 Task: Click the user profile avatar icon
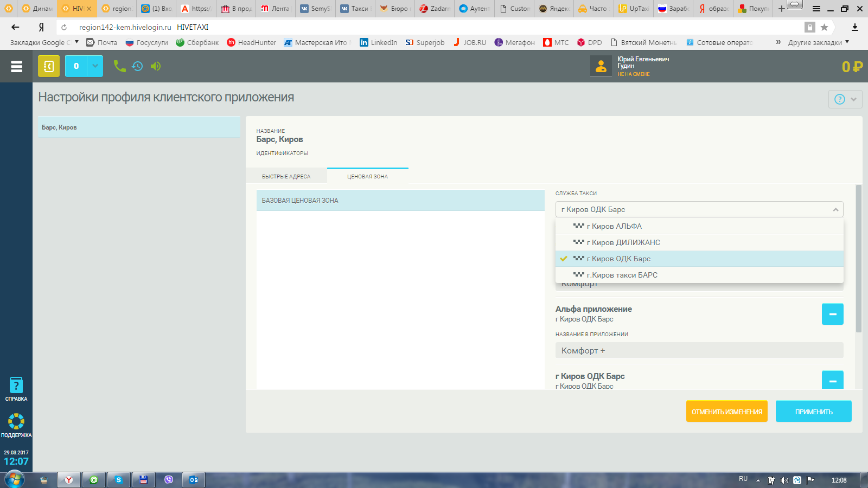601,66
